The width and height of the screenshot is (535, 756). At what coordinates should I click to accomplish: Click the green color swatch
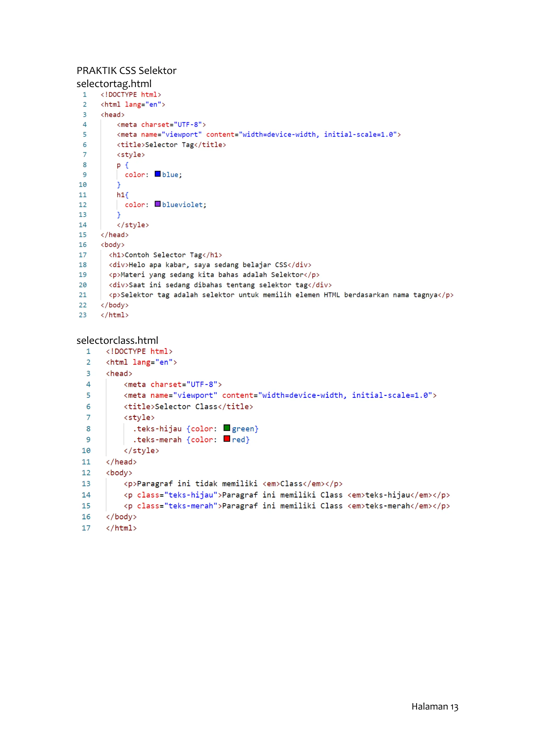(227, 428)
